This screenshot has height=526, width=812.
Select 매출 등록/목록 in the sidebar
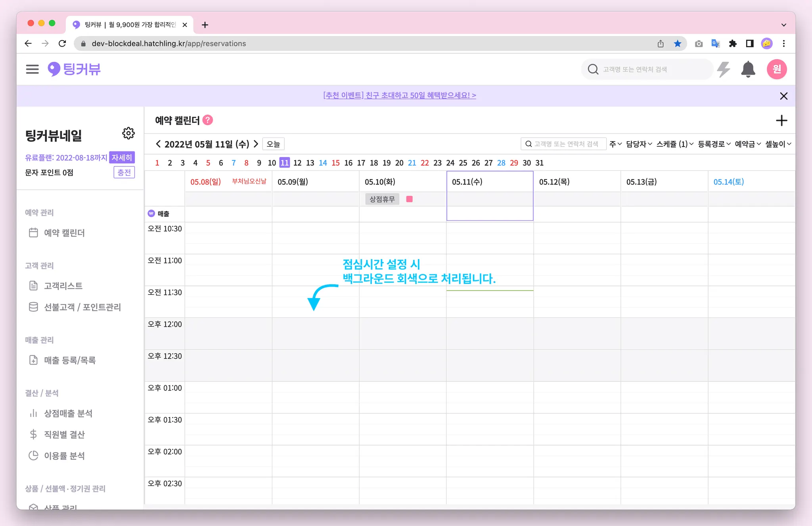[x=70, y=360]
